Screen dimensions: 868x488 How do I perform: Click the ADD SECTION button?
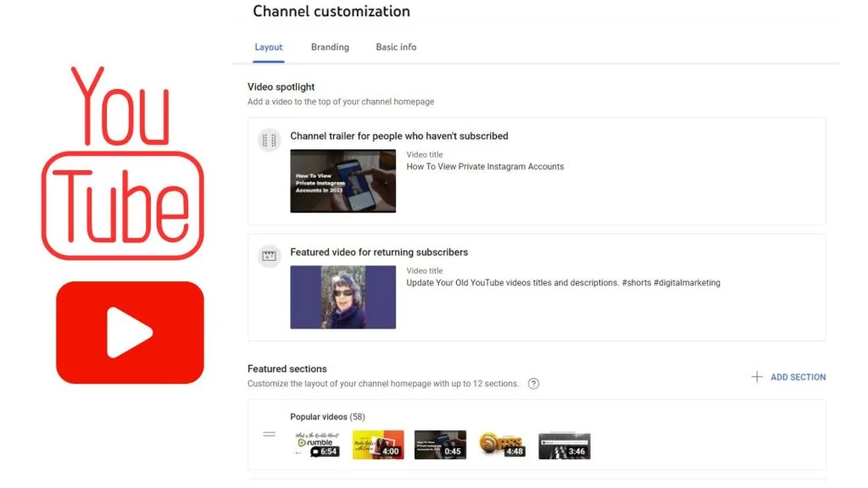point(795,376)
